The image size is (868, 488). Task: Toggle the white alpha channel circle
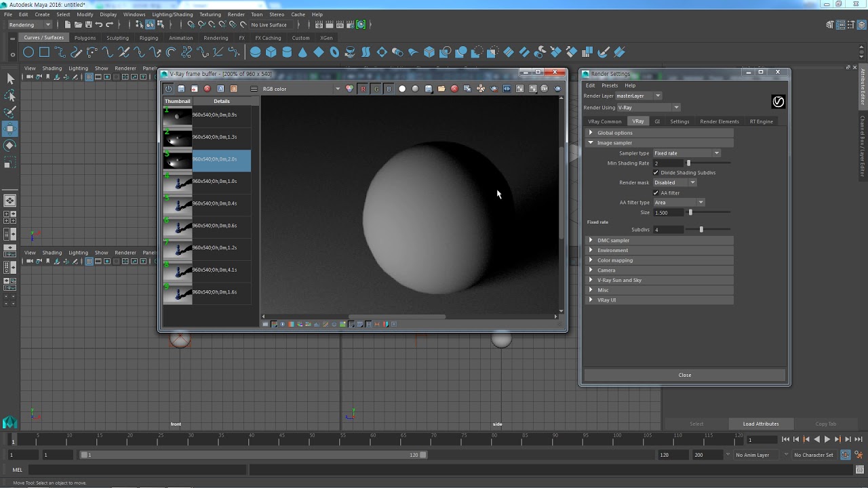coord(402,89)
